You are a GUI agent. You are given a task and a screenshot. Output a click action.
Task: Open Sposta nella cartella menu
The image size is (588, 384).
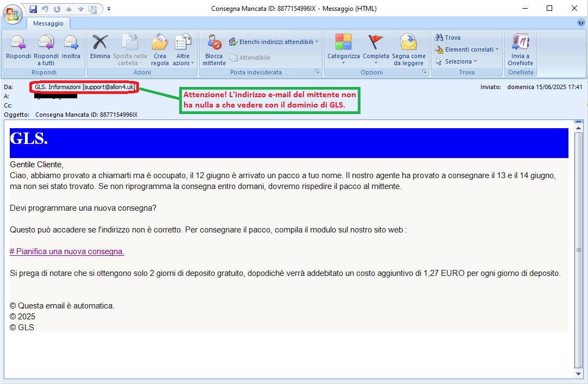click(130, 51)
